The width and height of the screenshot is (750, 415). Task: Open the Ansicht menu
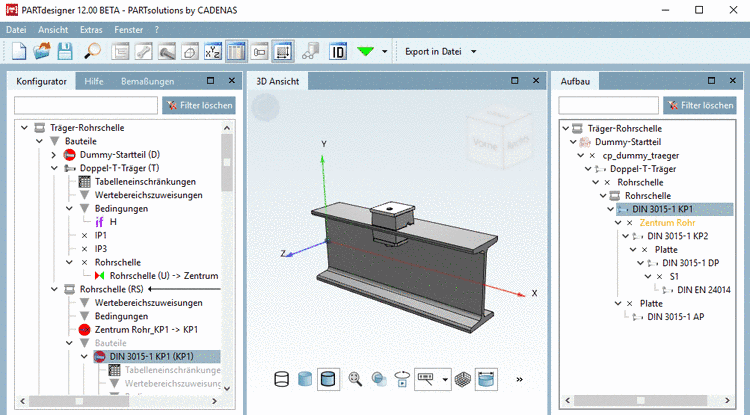click(x=53, y=30)
